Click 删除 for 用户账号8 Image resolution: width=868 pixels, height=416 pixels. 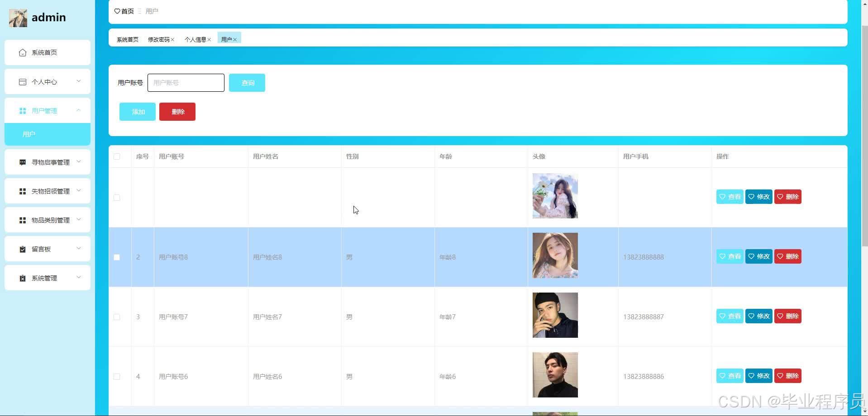coord(788,256)
